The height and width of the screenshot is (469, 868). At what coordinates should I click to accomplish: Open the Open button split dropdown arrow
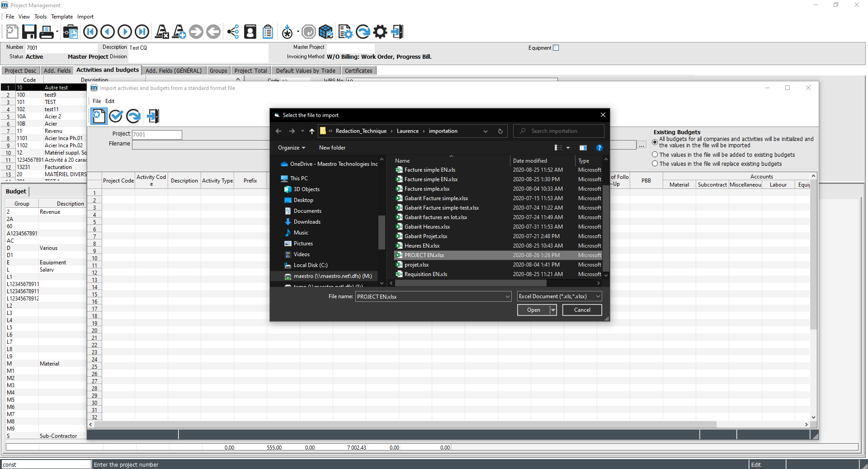click(553, 310)
